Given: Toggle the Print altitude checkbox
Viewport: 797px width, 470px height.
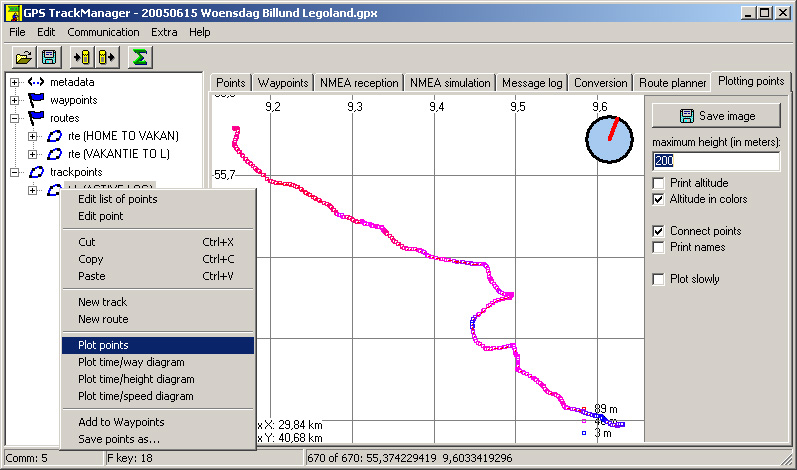Looking at the screenshot, I should [x=658, y=183].
